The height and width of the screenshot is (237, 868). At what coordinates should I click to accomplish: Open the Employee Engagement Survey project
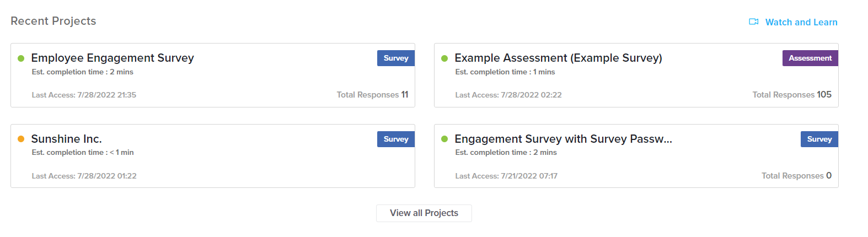112,58
